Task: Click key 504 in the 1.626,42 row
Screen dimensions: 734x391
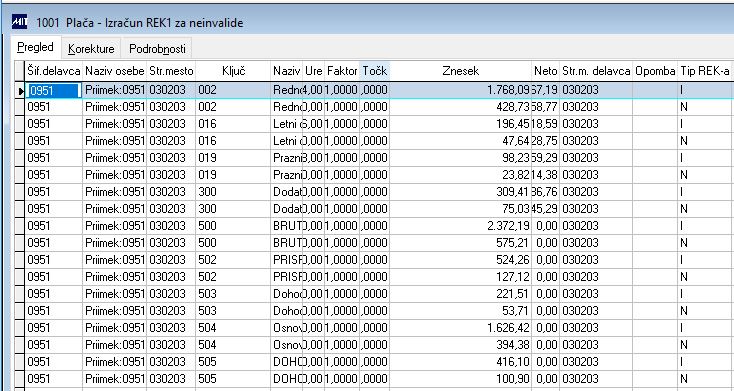Action: click(234, 328)
